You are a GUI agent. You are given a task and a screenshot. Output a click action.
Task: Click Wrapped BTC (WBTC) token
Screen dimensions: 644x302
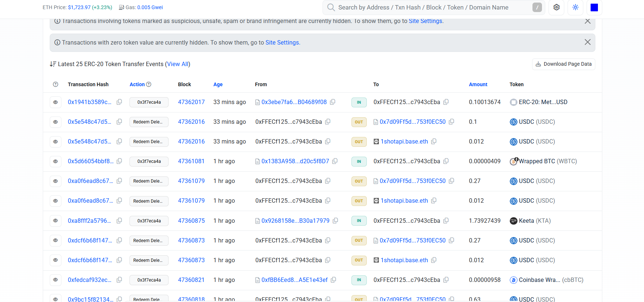coord(548,161)
